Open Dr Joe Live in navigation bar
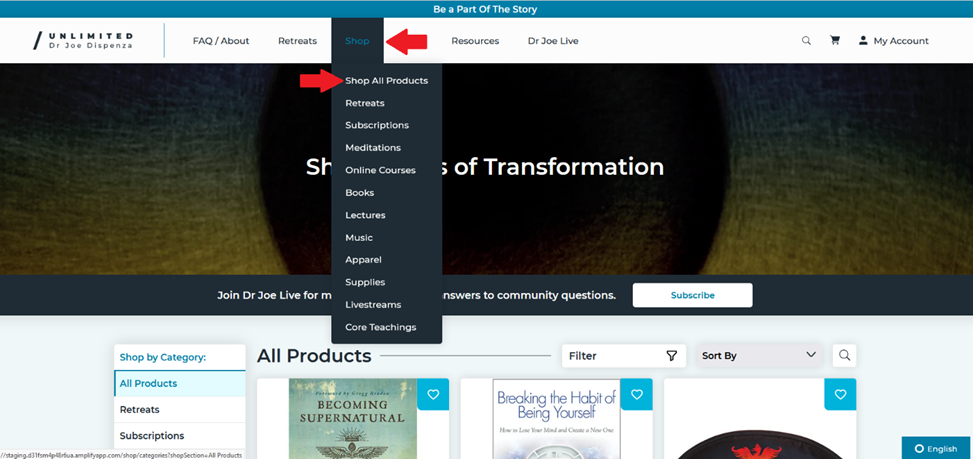The image size is (973, 459). [x=553, y=41]
